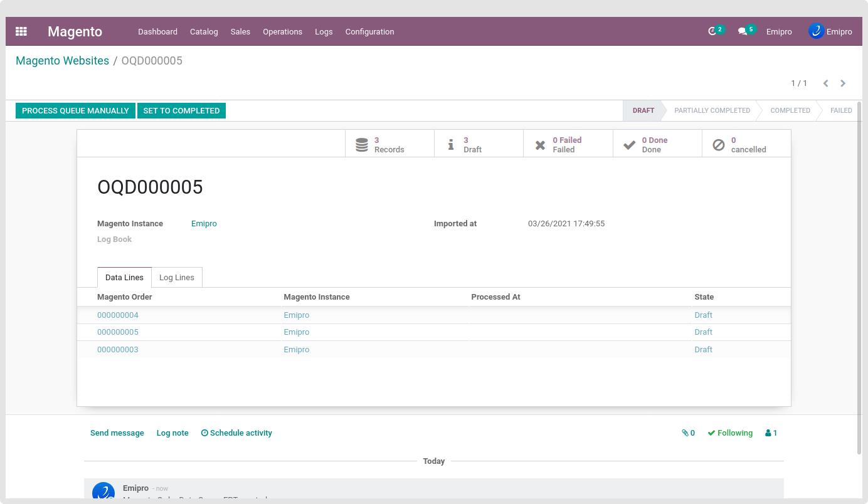Select the Draft status stage
Image resolution: width=868 pixels, height=504 pixels.
pos(643,110)
